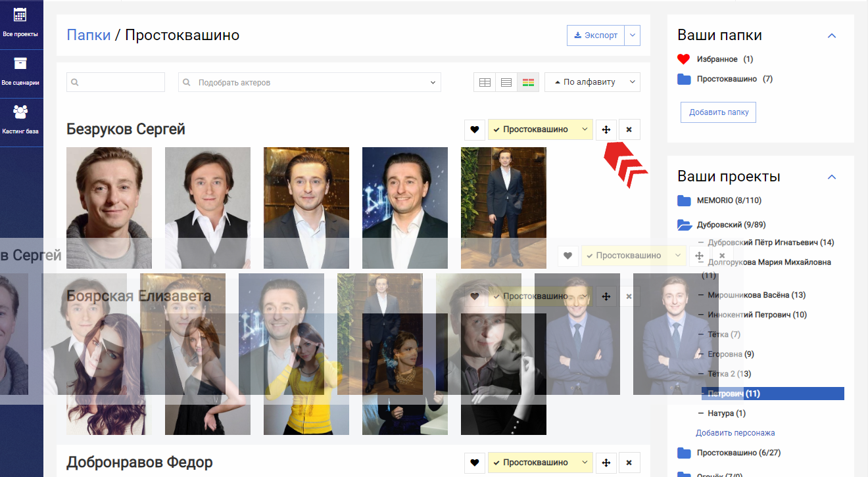Open the Подобрать актеров combo box
868x477 pixels.
click(x=310, y=82)
